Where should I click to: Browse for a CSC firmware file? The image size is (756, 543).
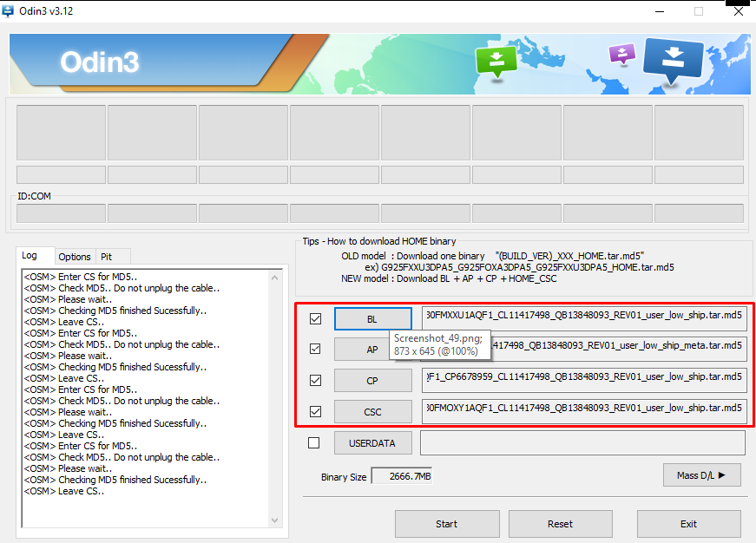coord(372,411)
